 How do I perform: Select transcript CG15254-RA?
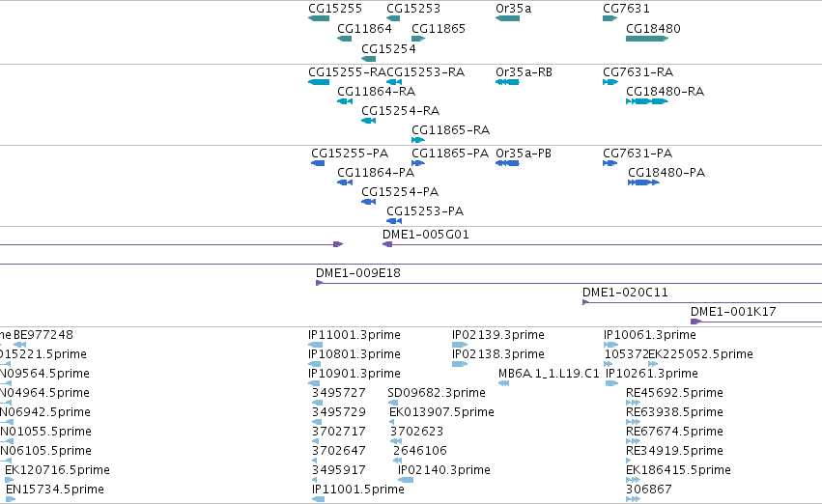click(x=369, y=121)
